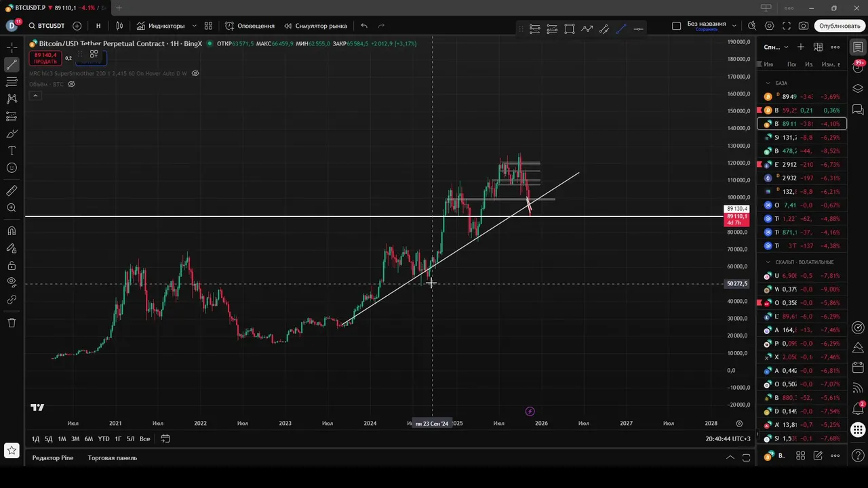The width and height of the screenshot is (868, 488).
Task: Set chart range to 5Л
Action: (131, 439)
